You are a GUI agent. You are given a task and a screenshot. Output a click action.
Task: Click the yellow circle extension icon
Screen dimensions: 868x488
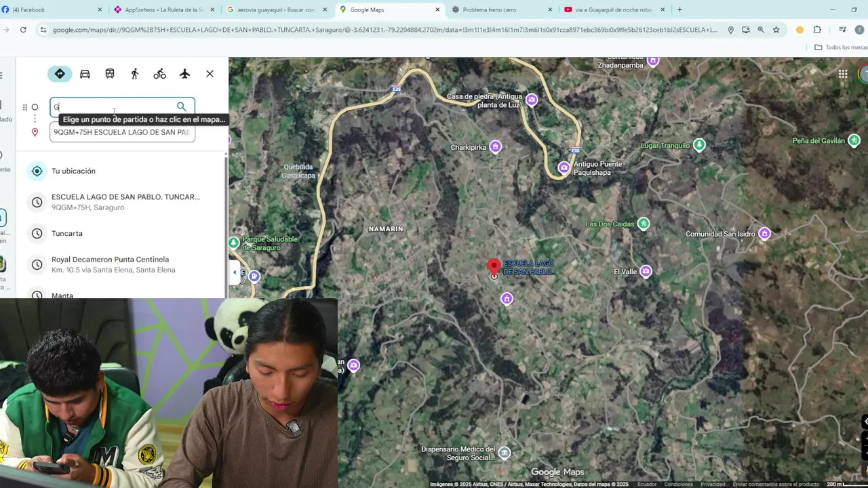click(800, 30)
